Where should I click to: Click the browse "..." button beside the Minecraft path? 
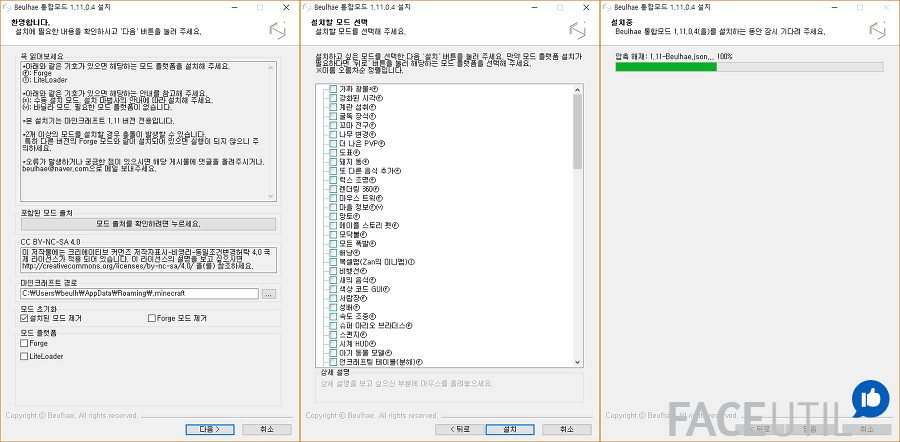pos(268,294)
